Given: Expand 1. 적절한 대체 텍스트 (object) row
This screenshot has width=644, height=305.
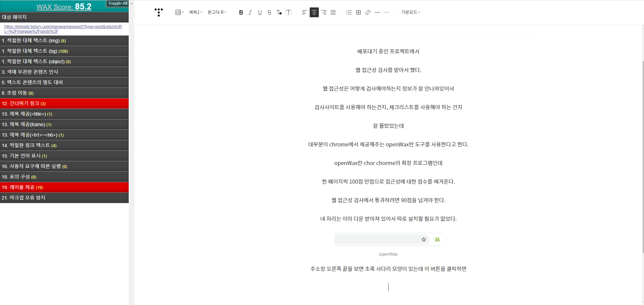Looking at the screenshot, I should 64,62.
